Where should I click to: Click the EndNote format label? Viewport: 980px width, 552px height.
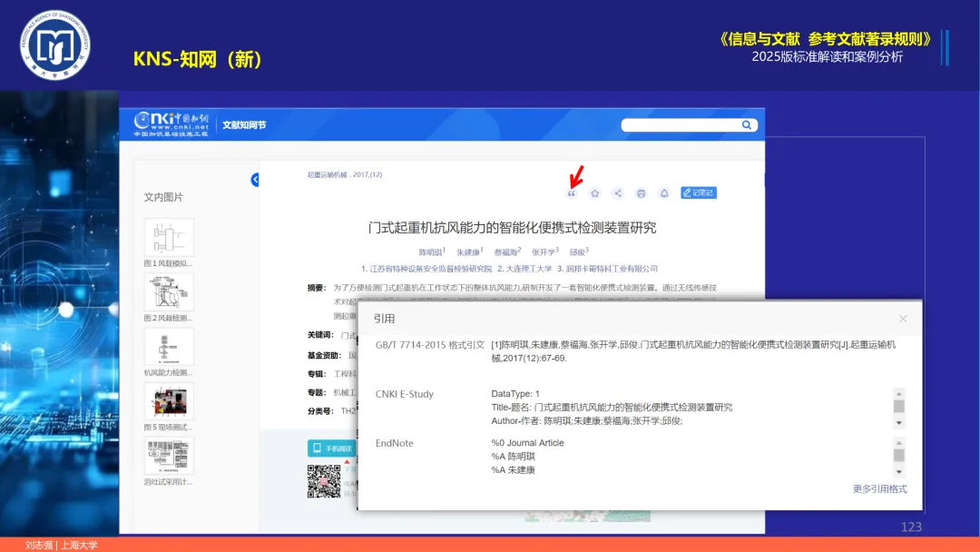[395, 443]
